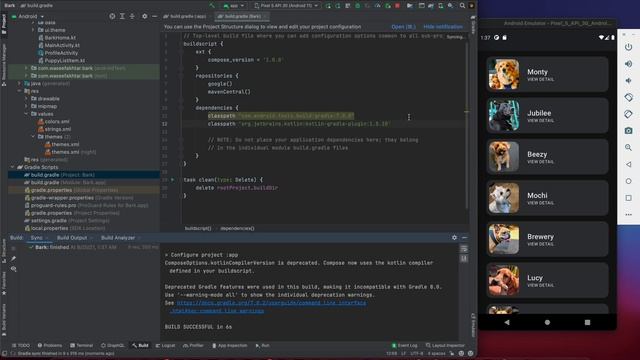Click the red Stop button in toolbar
Image resolution: width=640 pixels, height=360 pixels.
[x=397, y=6]
